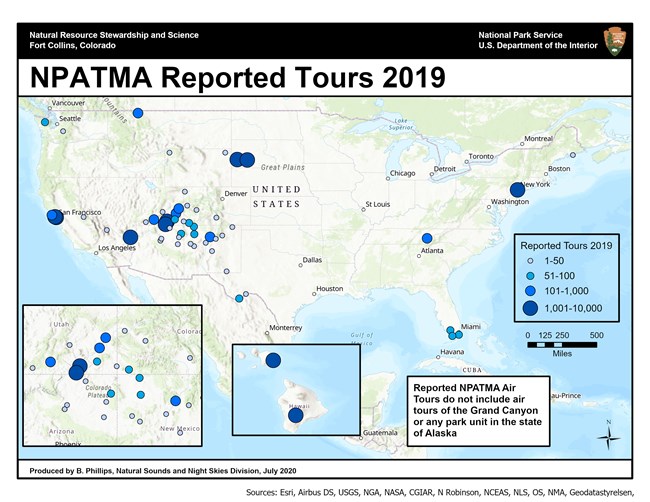Click the Miles scale bar

tap(561, 343)
